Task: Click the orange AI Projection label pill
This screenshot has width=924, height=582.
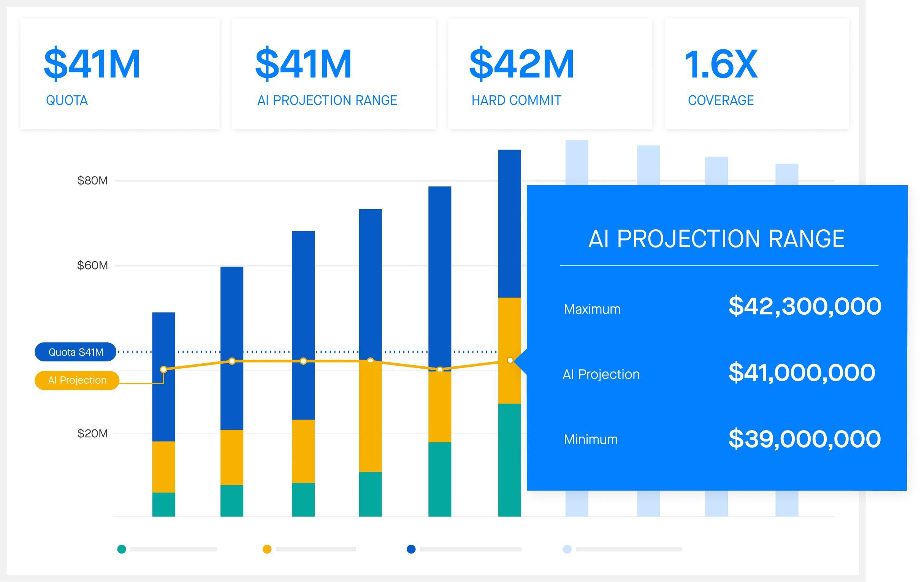Action: [77, 380]
